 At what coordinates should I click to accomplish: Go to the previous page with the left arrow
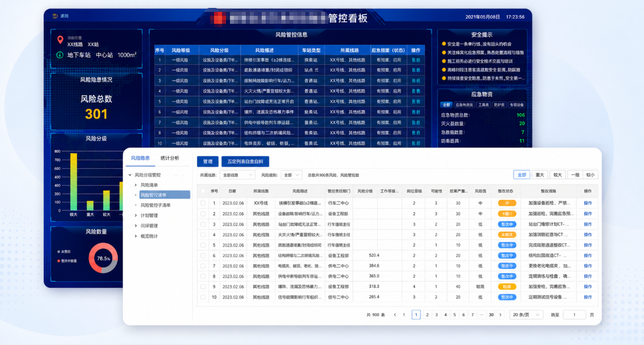[x=395, y=315]
